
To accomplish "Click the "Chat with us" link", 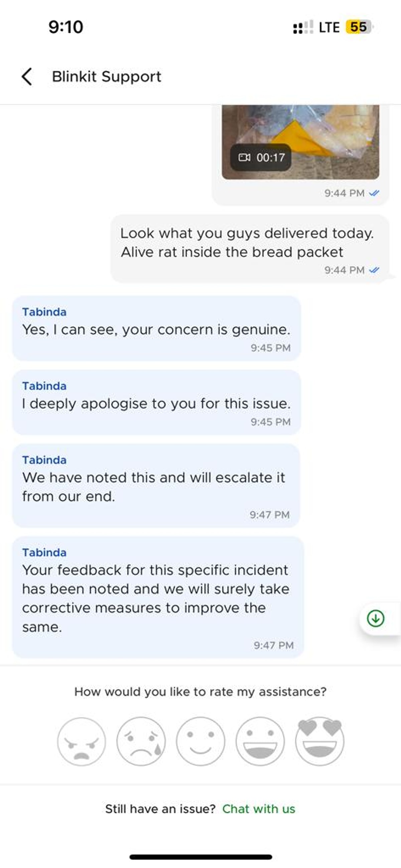I will point(258,809).
